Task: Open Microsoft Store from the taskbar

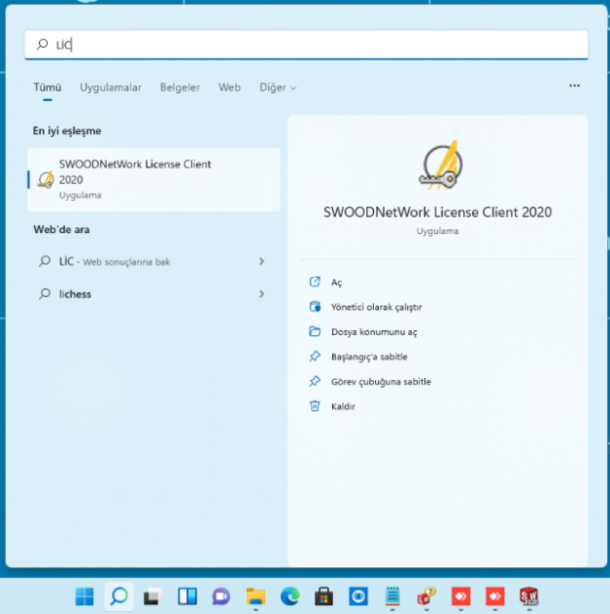Action: [324, 596]
